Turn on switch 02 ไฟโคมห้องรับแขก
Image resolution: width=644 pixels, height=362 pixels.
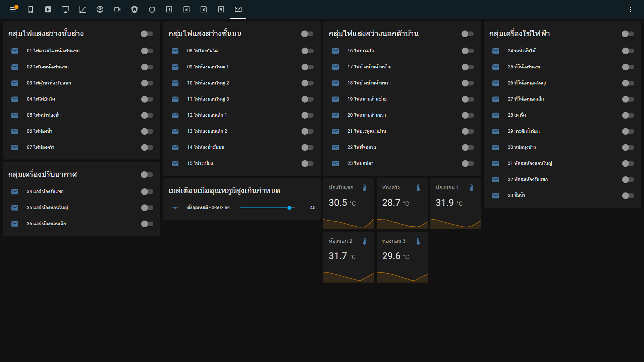147,67
